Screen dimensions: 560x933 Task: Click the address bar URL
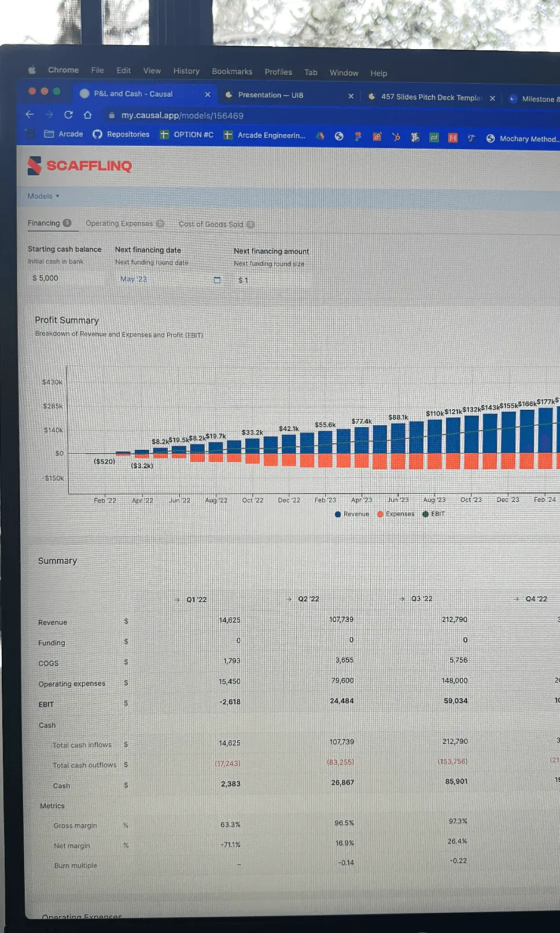182,115
